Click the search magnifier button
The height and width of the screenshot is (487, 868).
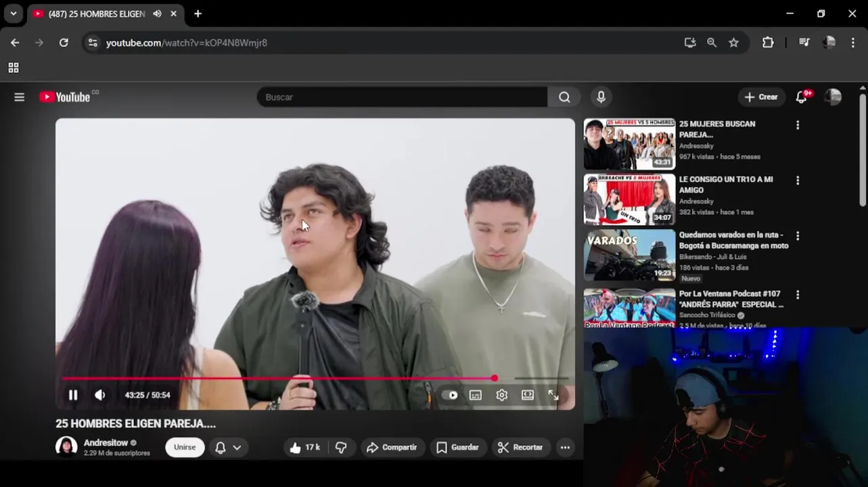(564, 97)
